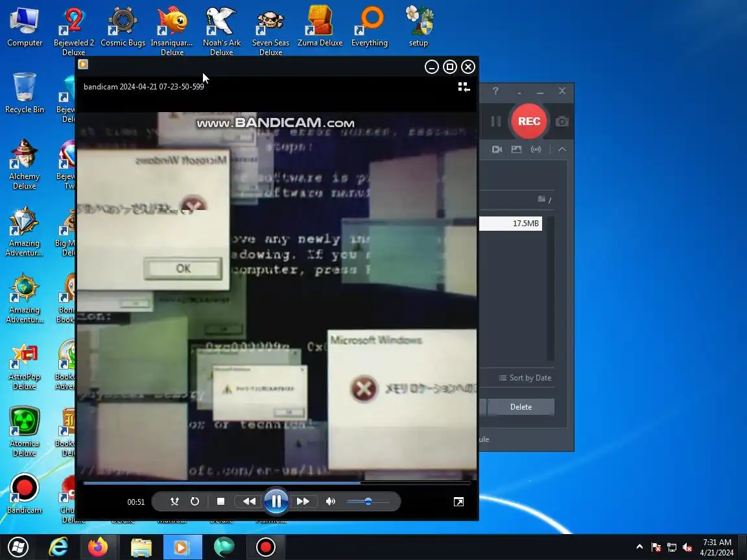Viewport: 747px width, 560px height.
Task: Select the 17.5MB file entry in Bandicam
Action: [510, 224]
